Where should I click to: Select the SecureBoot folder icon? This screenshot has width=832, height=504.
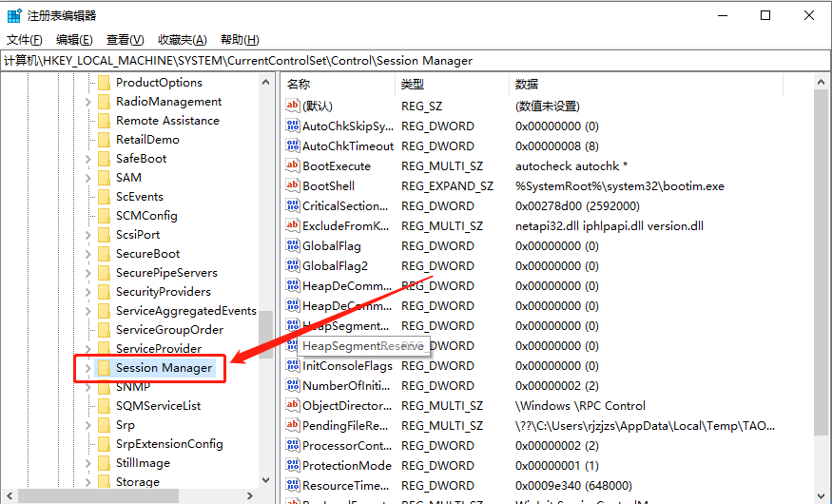pyautogui.click(x=104, y=254)
